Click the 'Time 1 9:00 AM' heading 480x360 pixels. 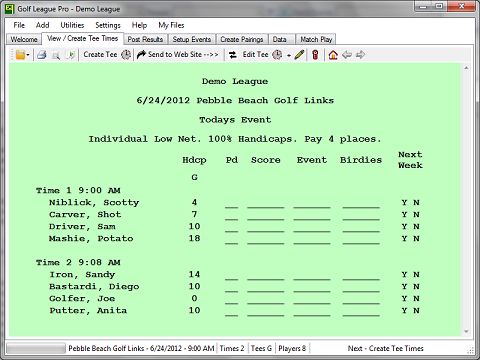(x=78, y=190)
